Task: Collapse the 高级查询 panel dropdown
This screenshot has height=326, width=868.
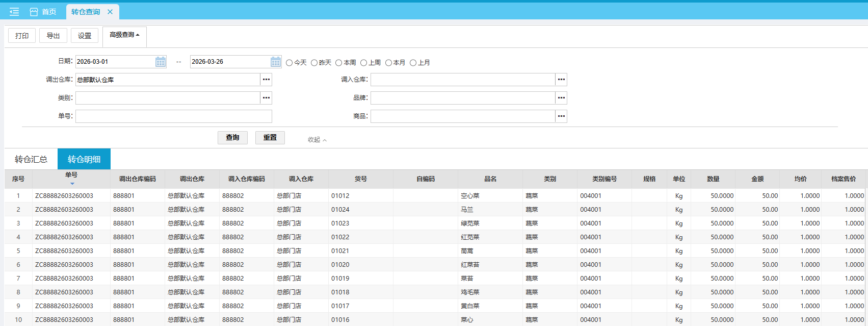Action: 124,35
